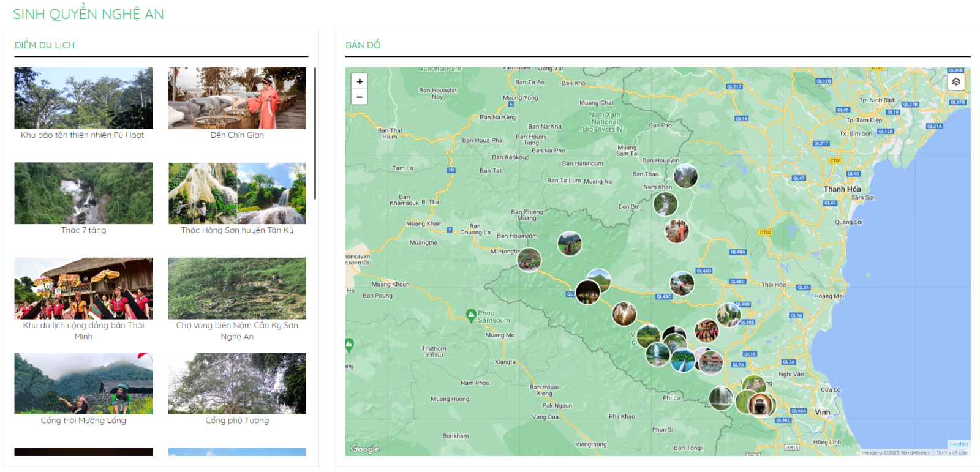980x472 pixels.
Task: Select the forest-photo marker beside Ban Houaylin
Action: tap(685, 176)
